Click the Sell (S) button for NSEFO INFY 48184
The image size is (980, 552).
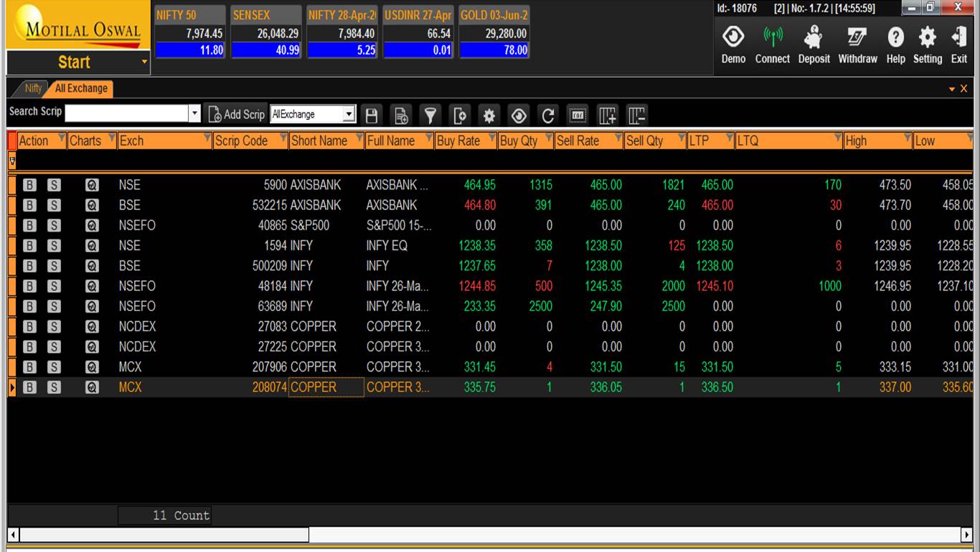54,286
